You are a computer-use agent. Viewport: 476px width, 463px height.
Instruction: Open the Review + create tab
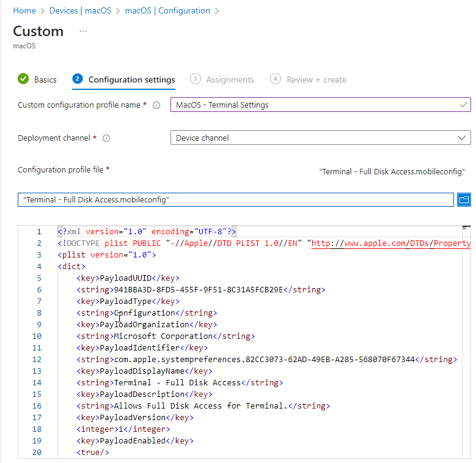(x=317, y=80)
